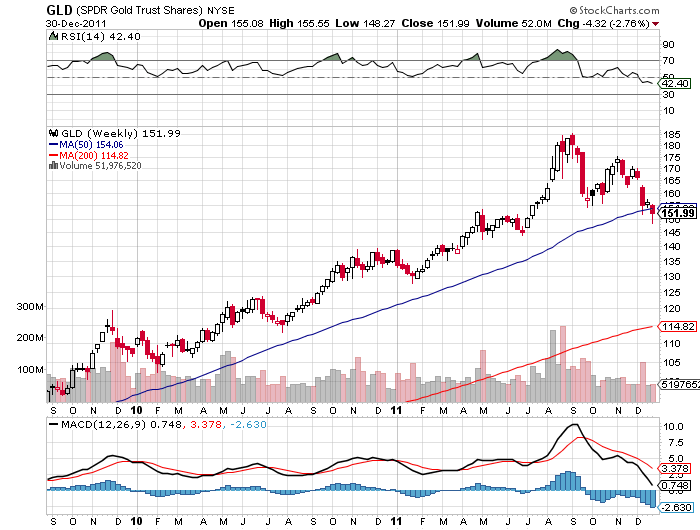Viewport: 700px width, 530px height.
Task: Click the volume bars icon in legend
Action: [54, 166]
